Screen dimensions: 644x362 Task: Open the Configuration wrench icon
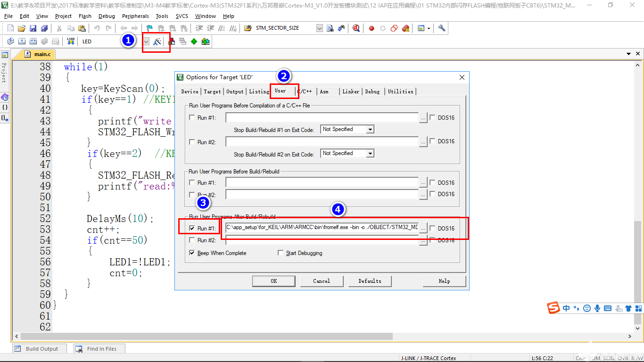(442, 28)
